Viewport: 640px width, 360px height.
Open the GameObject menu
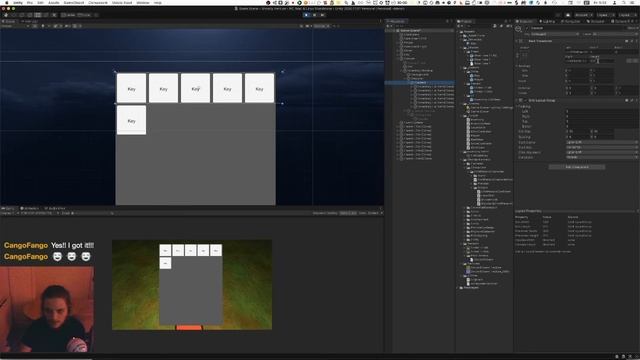[x=74, y=2]
